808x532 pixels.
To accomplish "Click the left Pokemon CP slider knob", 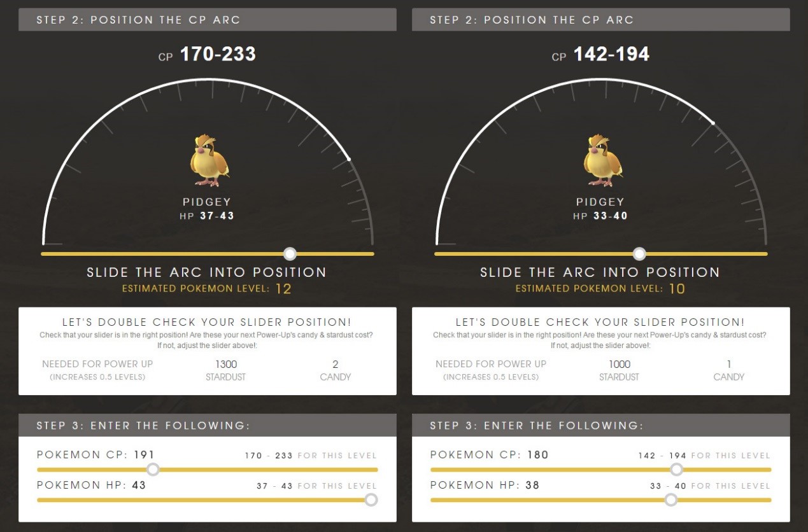I will 153,470.
